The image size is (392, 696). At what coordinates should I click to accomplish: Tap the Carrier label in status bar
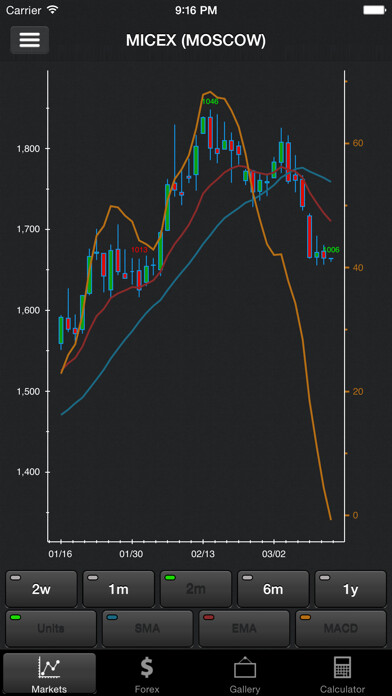tap(24, 10)
